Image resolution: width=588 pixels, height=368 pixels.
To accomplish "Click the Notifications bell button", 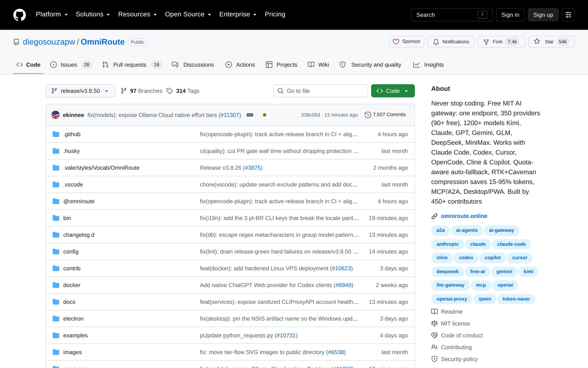I will tap(451, 42).
